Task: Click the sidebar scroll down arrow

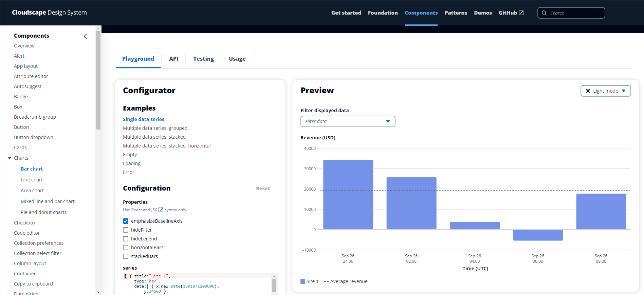Action: [x=98, y=292]
